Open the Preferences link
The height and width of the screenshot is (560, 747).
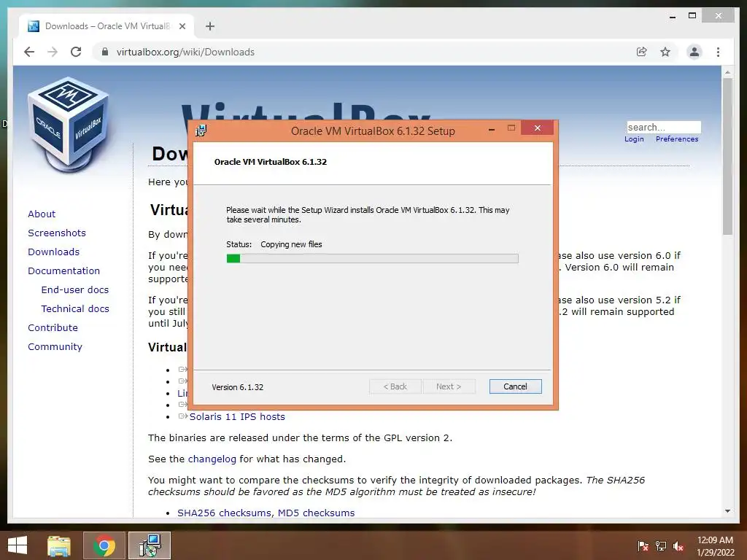tap(677, 139)
